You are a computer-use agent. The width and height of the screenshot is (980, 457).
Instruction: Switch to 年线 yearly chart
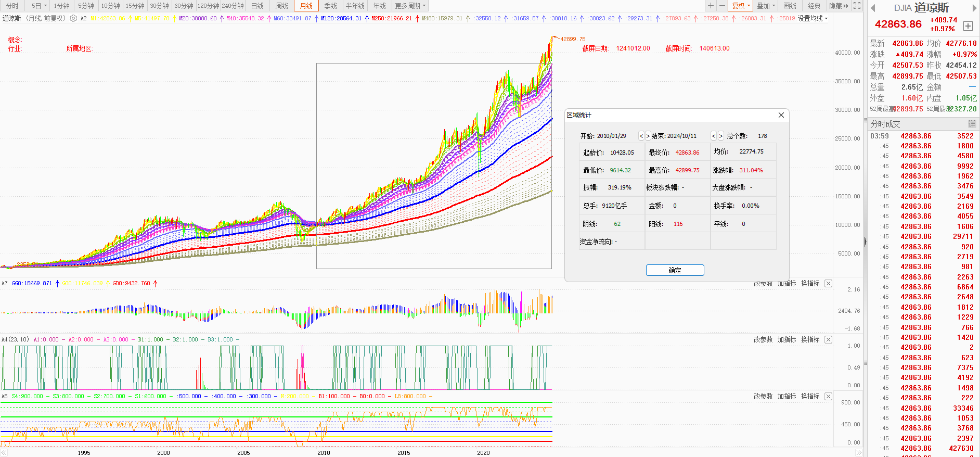(380, 6)
